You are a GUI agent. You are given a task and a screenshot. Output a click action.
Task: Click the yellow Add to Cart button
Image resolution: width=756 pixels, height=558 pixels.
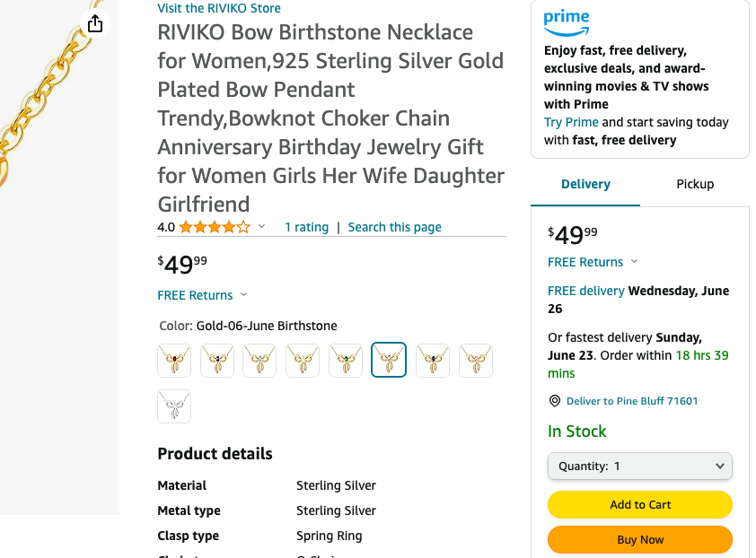point(640,504)
